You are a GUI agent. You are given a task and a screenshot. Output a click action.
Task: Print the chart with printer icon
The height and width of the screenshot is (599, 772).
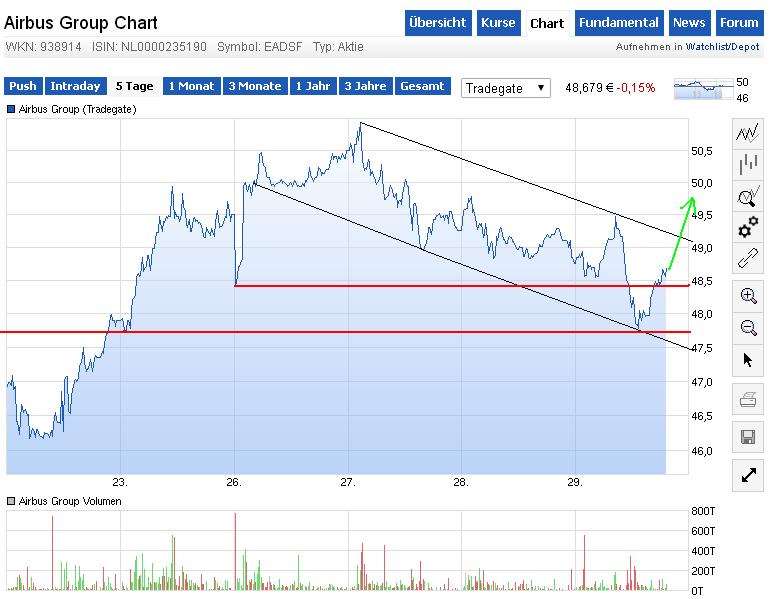[747, 401]
